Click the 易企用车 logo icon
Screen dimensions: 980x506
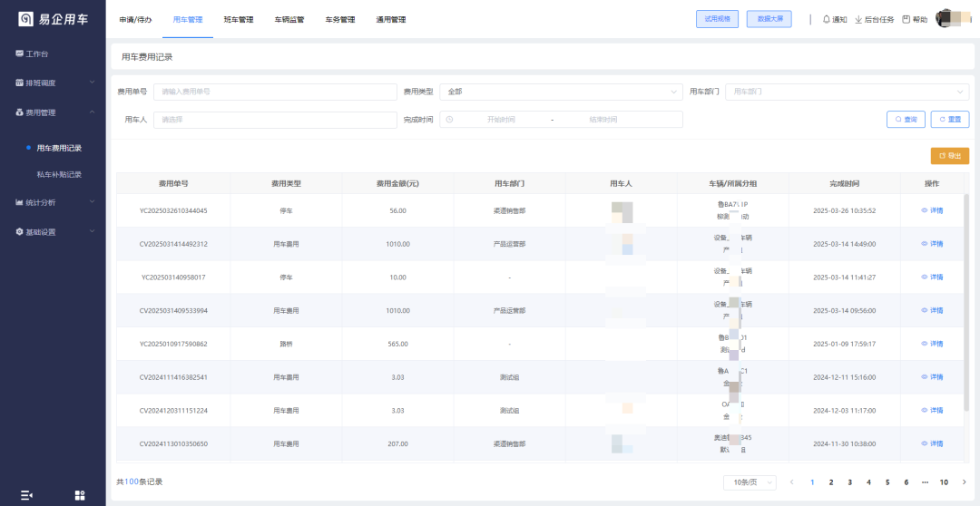pos(25,19)
